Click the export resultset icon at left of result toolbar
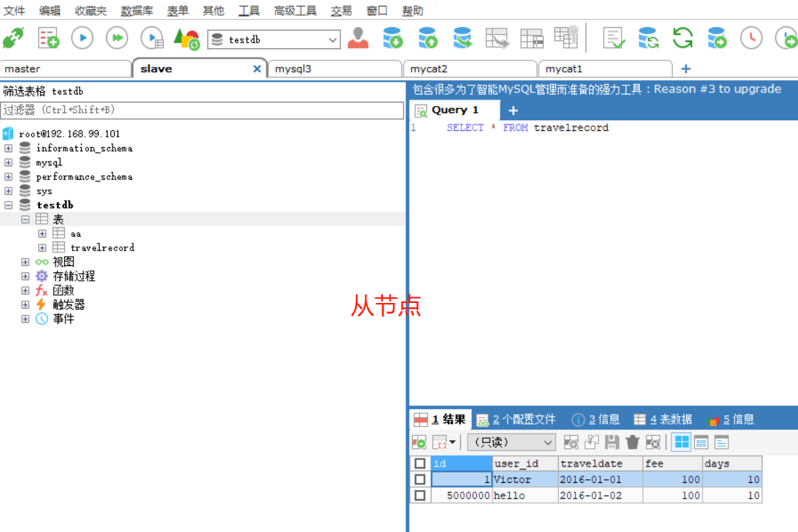This screenshot has width=798, height=532. (x=419, y=442)
